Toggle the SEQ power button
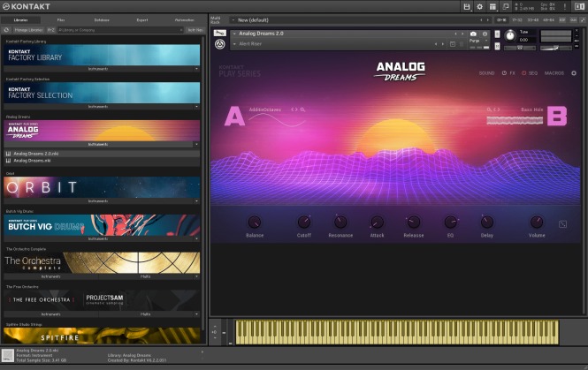Viewport: 588px width, 370px height. coord(523,73)
